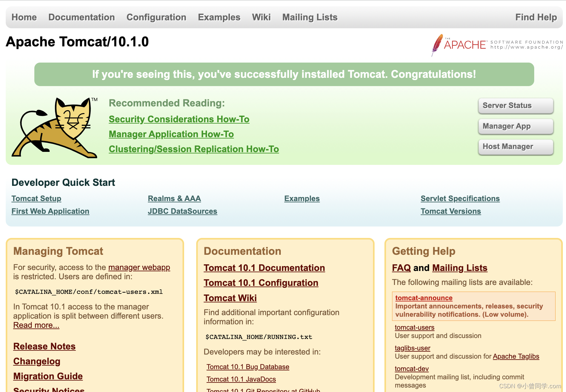Launch the Host Manager button
The height and width of the screenshot is (392, 566).
[x=516, y=146]
